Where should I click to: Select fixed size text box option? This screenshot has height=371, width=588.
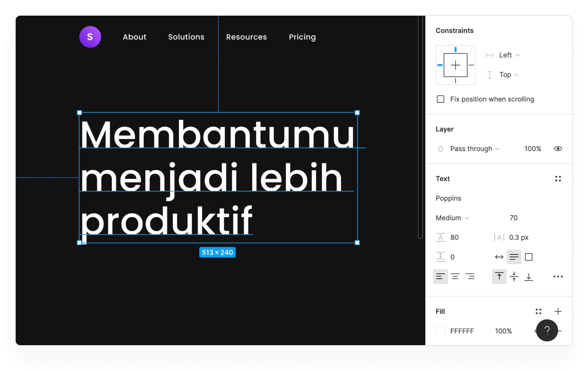(x=528, y=257)
